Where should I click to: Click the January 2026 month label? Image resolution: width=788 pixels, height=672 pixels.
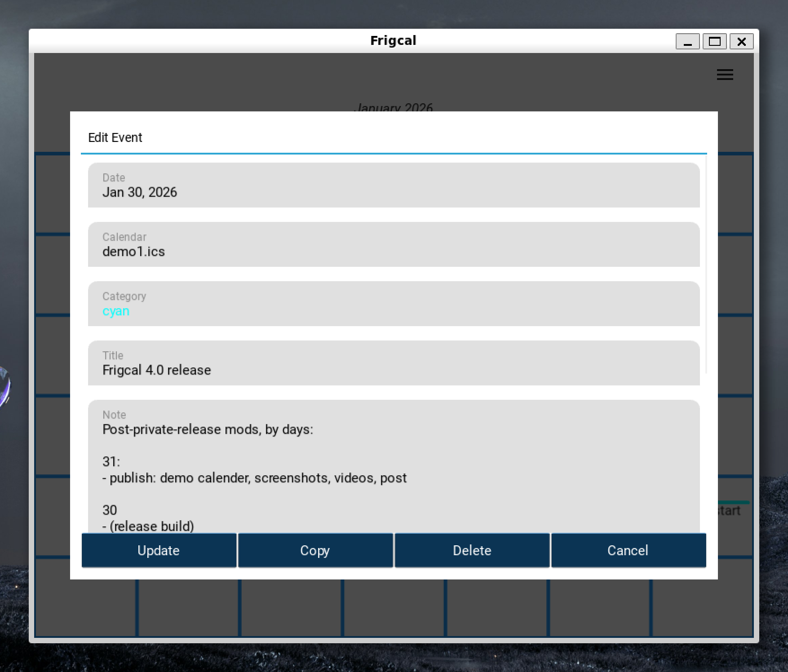[x=393, y=107]
